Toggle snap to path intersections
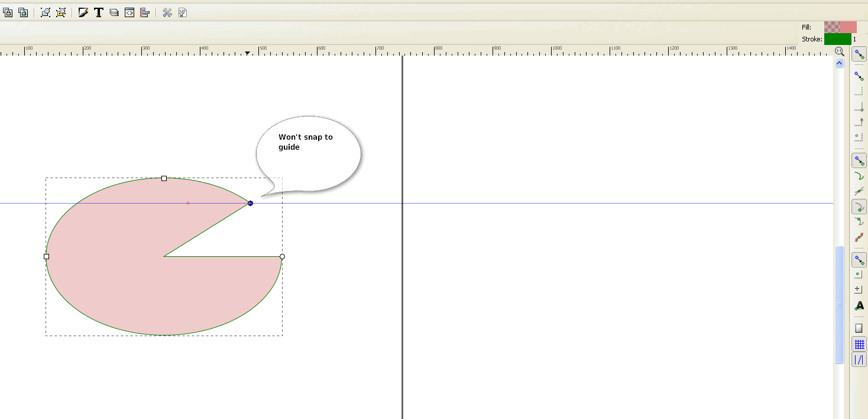The width and height of the screenshot is (868, 419). pos(859,191)
